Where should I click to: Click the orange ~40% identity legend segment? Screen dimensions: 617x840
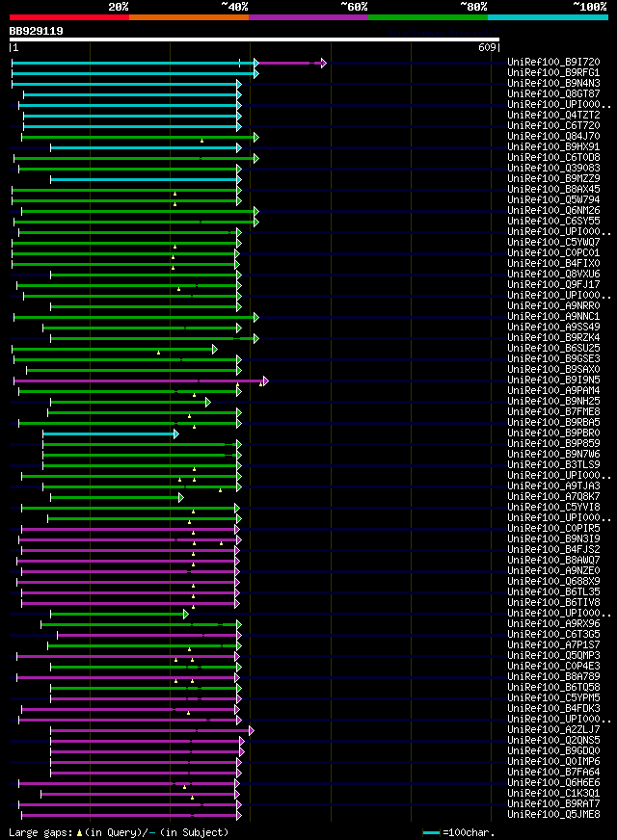click(x=189, y=17)
